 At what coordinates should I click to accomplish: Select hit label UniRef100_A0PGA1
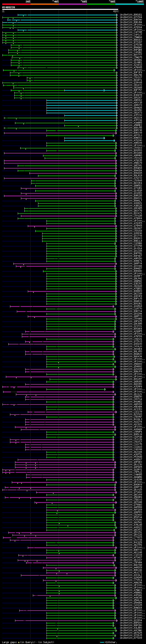[x=131, y=595]
